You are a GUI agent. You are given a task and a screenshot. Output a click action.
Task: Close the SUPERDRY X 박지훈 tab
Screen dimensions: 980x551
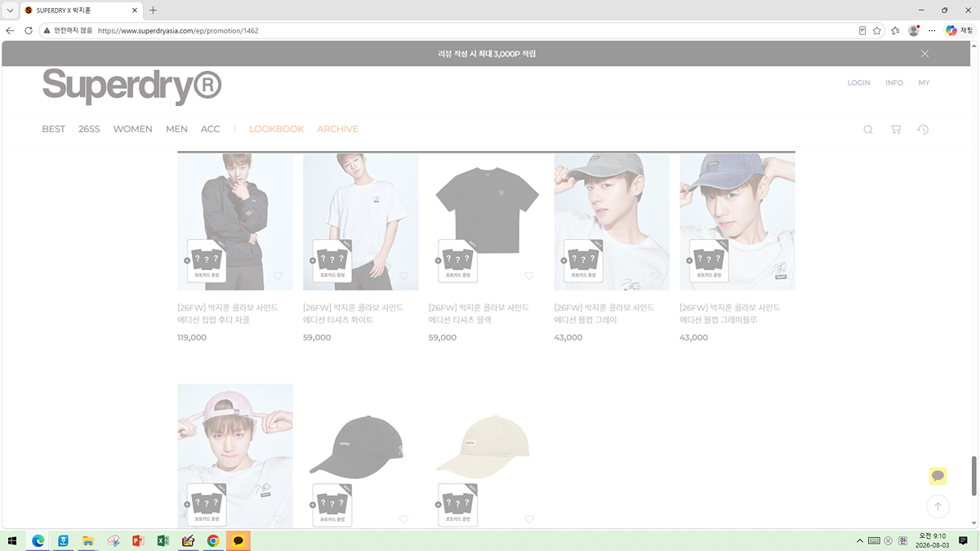click(x=136, y=11)
